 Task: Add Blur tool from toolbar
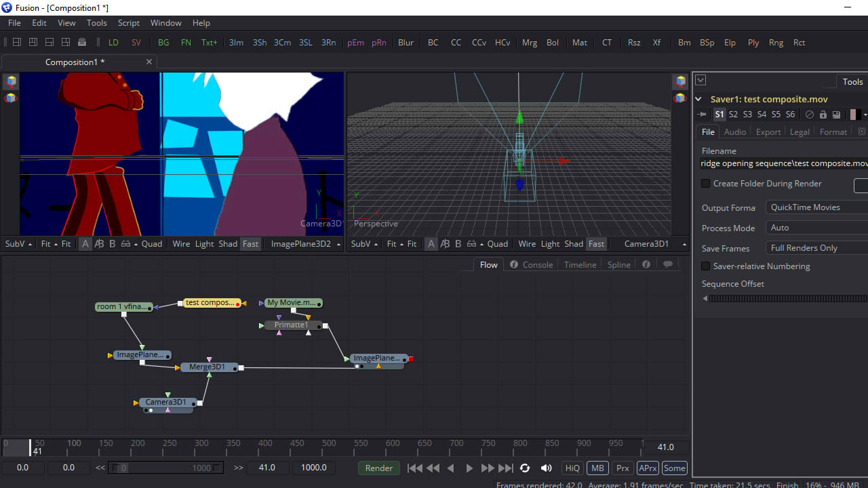[x=406, y=42]
